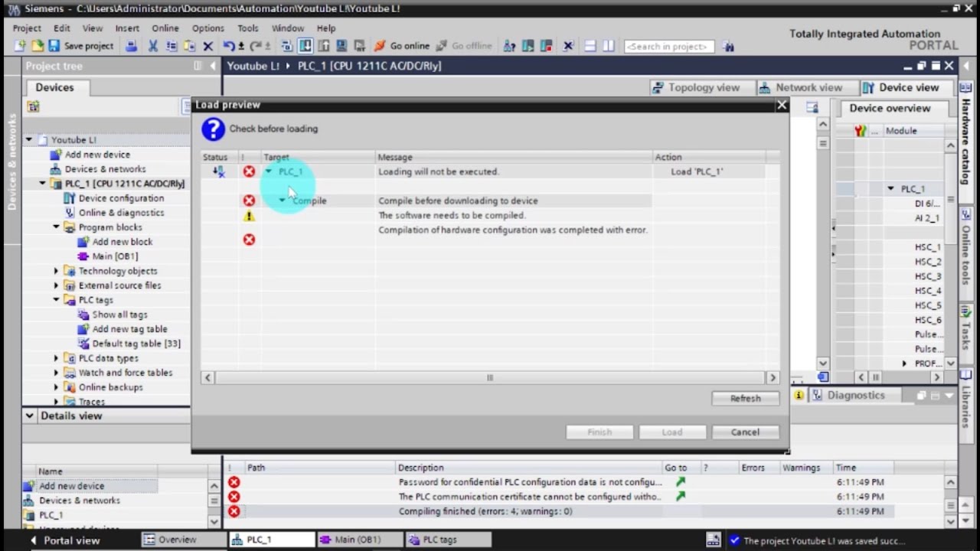Viewport: 980px width, 551px height.
Task: Expand Watch and force tables folder
Action: (56, 373)
